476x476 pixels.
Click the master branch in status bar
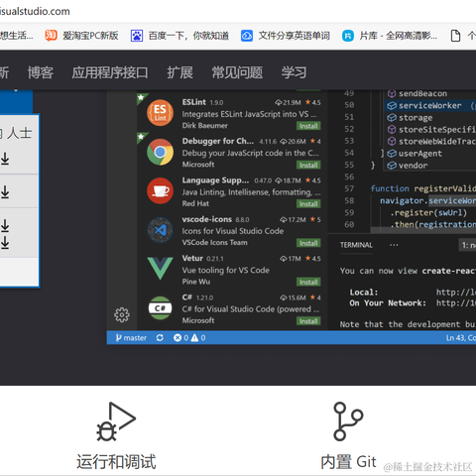point(131,337)
